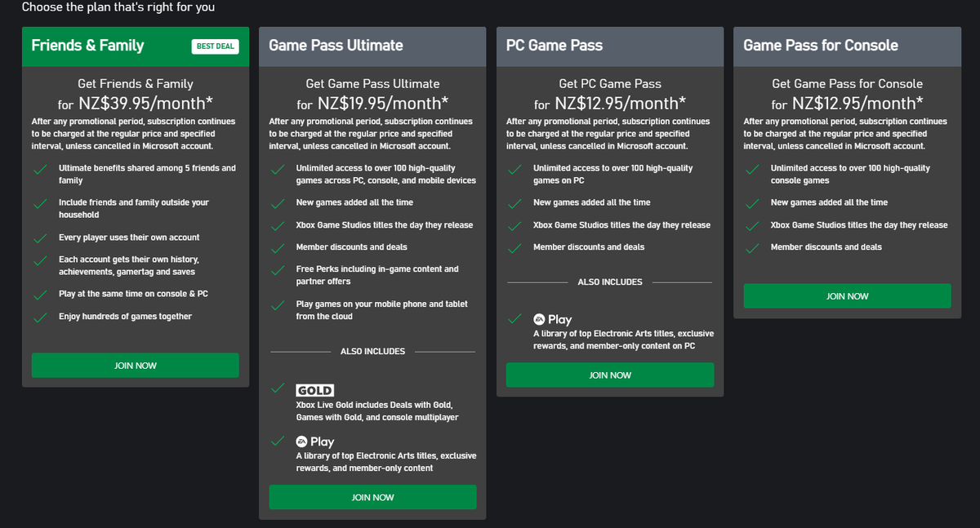Click 'member-only content on PC' description
The width and height of the screenshot is (980, 528).
point(624,339)
